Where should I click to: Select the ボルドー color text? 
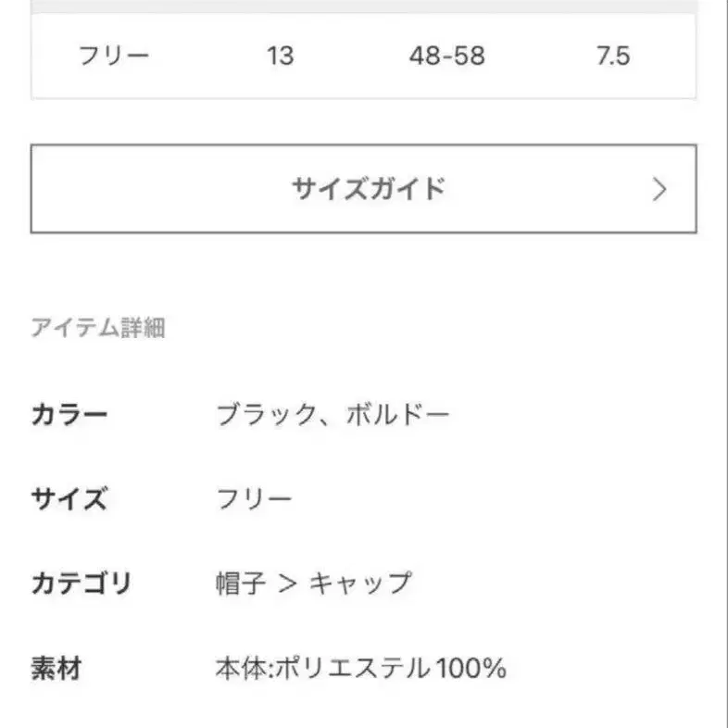[x=397, y=415]
